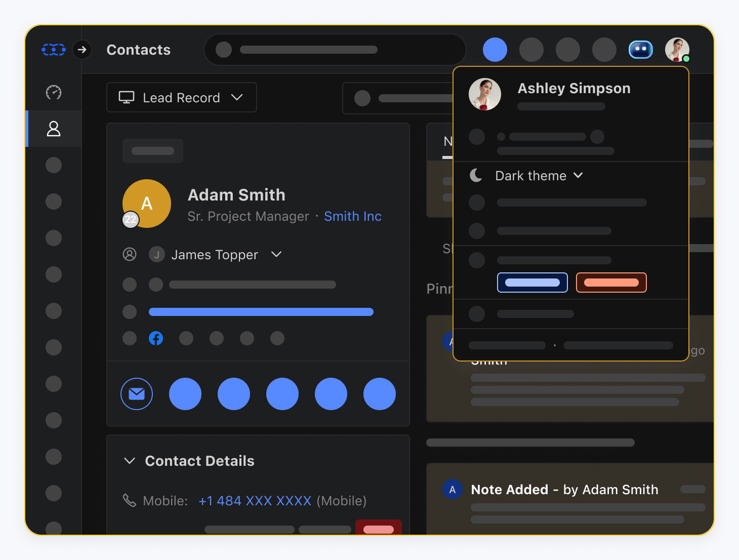The image size is (739, 560).
Task: Click the search field in the top bar
Action: coord(334,49)
